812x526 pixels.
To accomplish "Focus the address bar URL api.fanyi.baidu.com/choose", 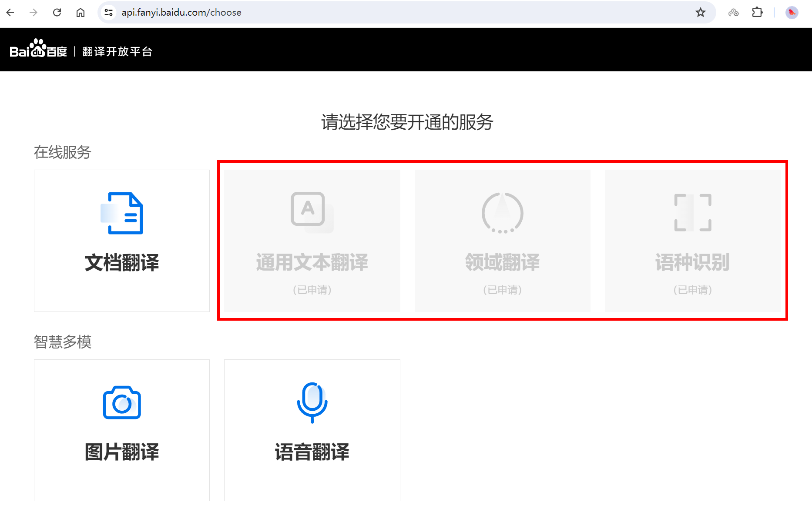I will click(181, 13).
